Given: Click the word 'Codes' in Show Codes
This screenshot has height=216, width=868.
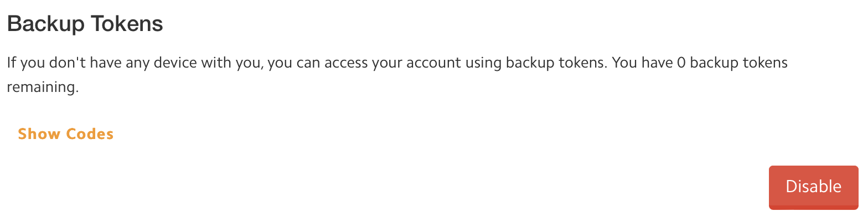Looking at the screenshot, I should point(90,134).
